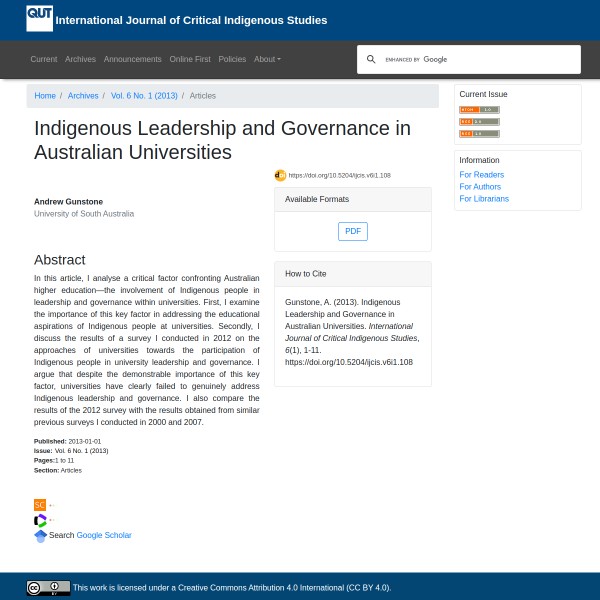Open the Atom 1.0 feed badge
This screenshot has height=600, width=600.
click(479, 109)
